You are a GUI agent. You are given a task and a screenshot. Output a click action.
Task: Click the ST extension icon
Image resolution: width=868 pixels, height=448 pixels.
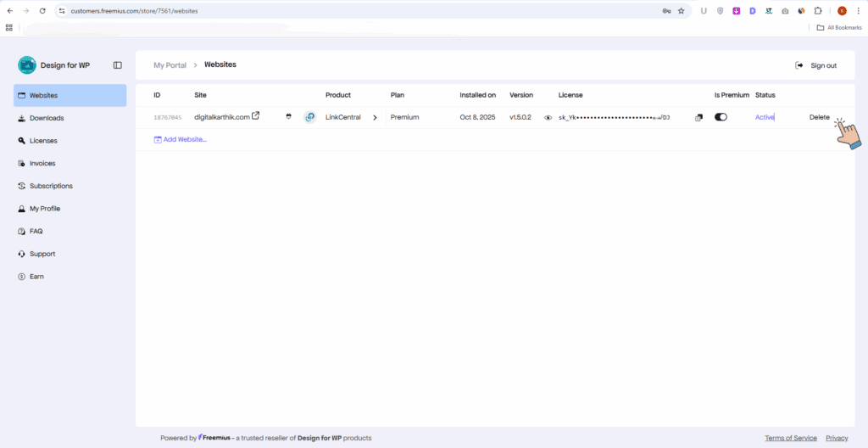769,10
